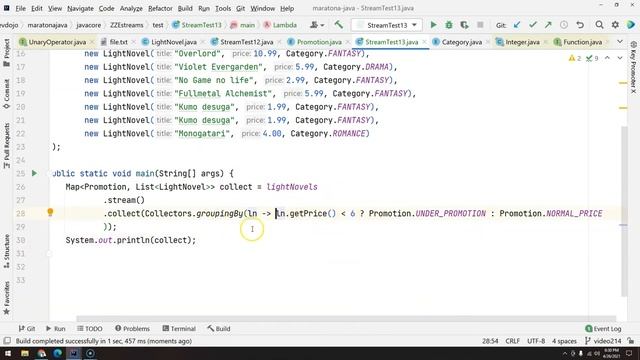
Task: Select the javacore breadcrumb
Action: click(x=89, y=25)
